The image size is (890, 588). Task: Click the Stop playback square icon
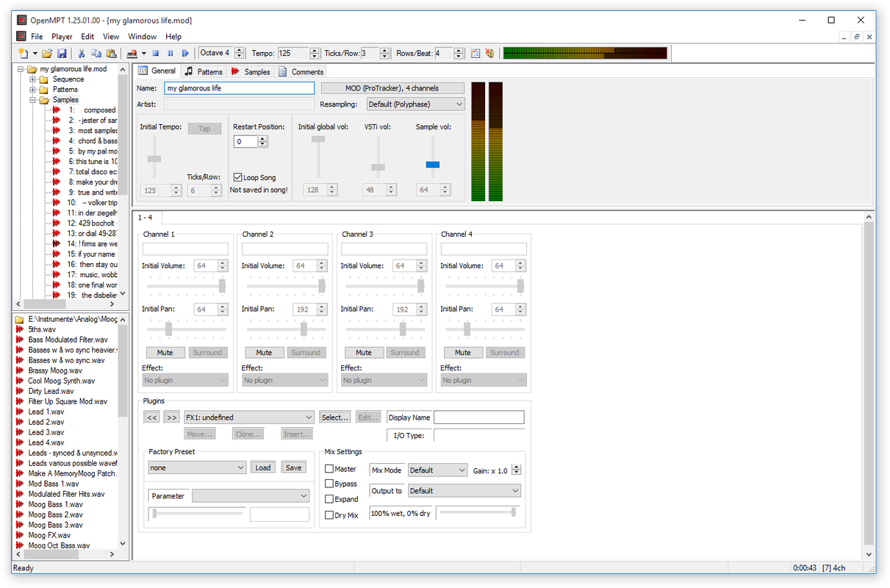(156, 54)
